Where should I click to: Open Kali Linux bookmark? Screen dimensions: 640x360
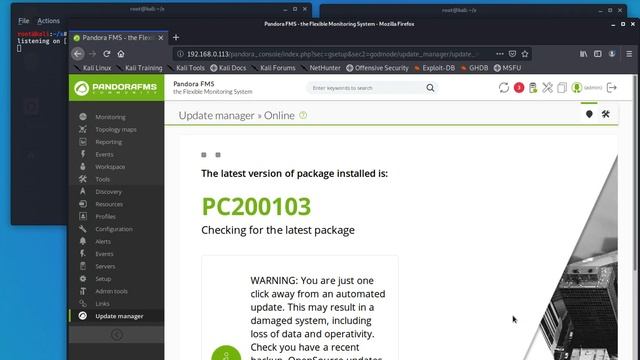pos(93,68)
